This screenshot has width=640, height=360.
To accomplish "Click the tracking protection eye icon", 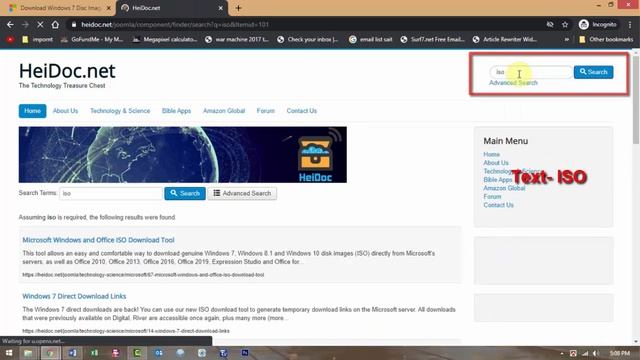I will [550, 24].
